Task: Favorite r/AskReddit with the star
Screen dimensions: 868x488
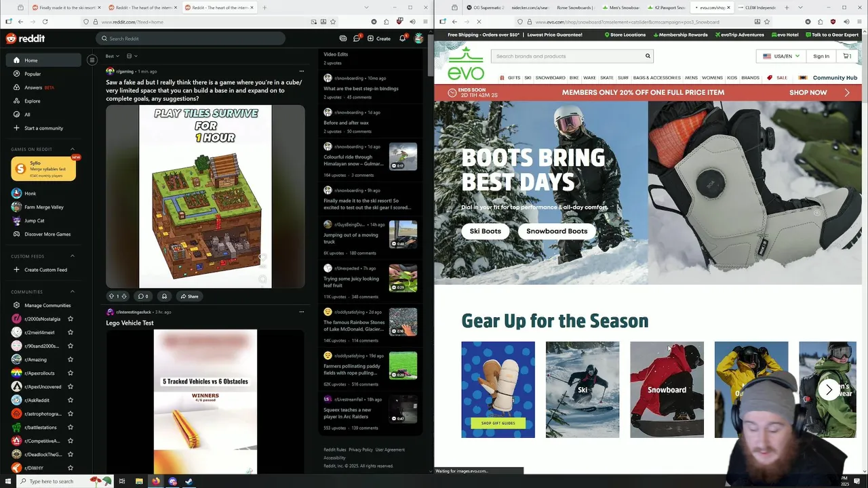Action: (x=71, y=400)
